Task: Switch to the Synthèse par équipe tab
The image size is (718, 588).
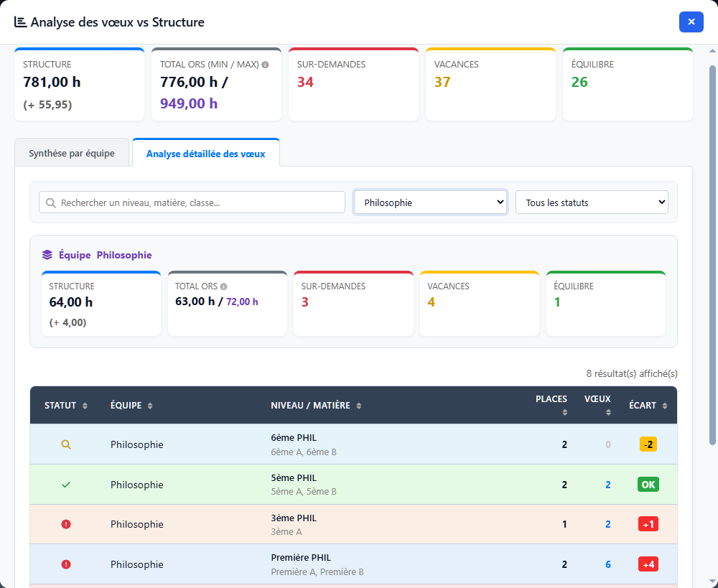Action: 72,153
